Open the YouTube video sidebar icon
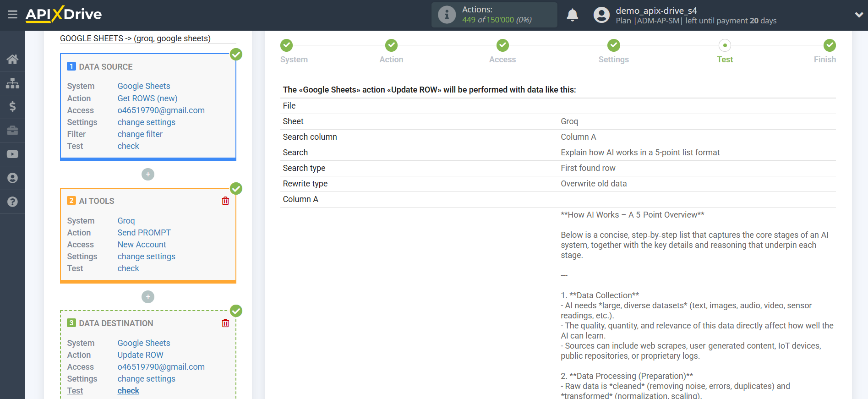Image resolution: width=868 pixels, height=399 pixels. [12, 154]
